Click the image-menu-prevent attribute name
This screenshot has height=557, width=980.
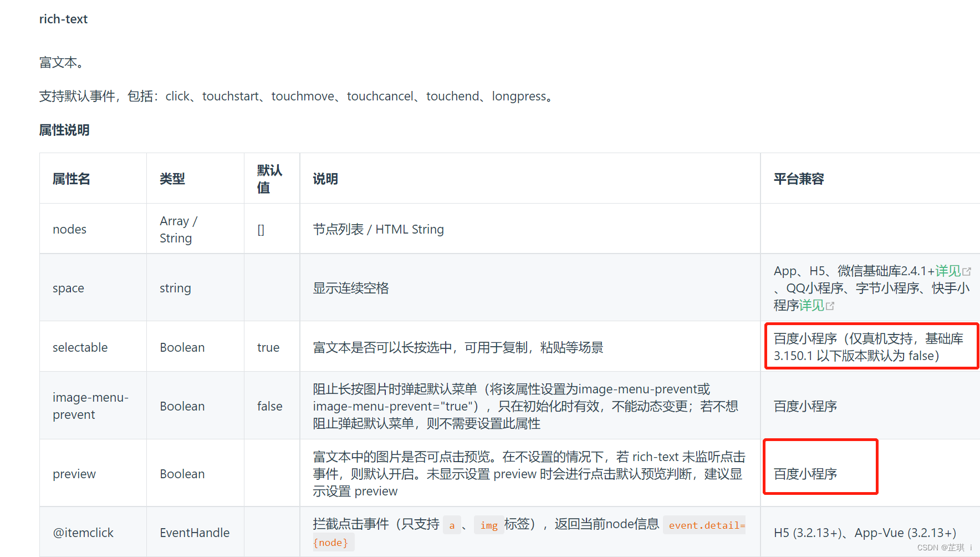[x=91, y=406]
